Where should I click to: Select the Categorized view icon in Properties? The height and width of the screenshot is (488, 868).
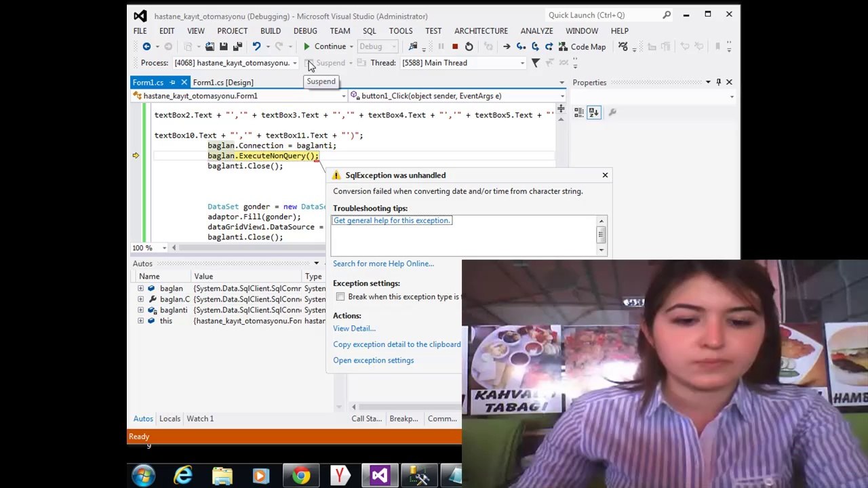tap(579, 113)
